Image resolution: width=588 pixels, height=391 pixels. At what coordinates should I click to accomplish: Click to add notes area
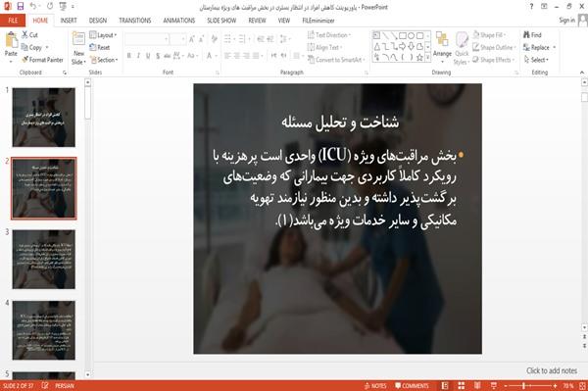[551, 370]
